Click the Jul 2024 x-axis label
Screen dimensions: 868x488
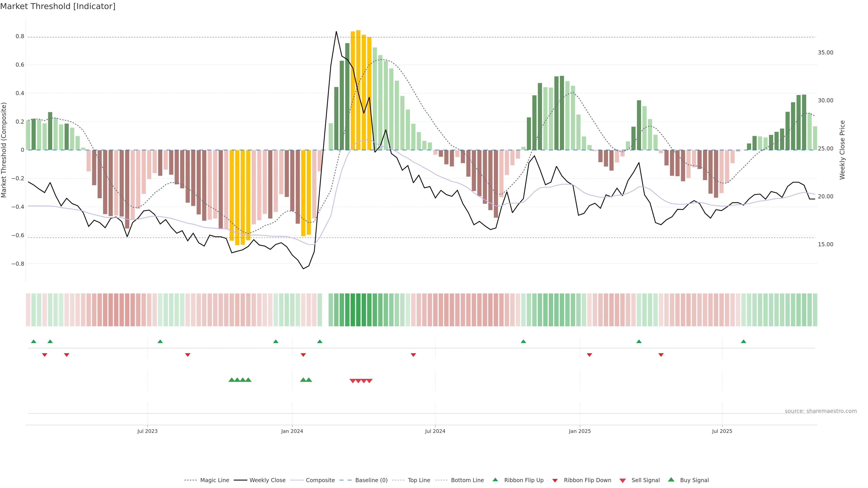(x=435, y=431)
